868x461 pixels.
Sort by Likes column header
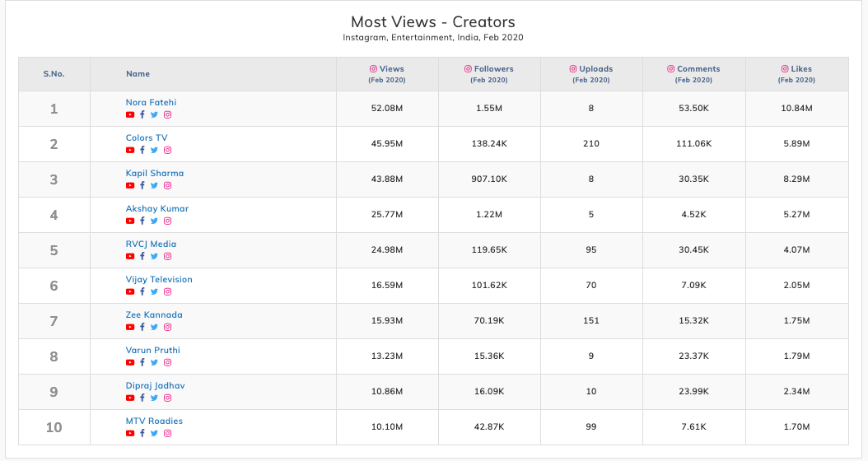click(x=796, y=69)
